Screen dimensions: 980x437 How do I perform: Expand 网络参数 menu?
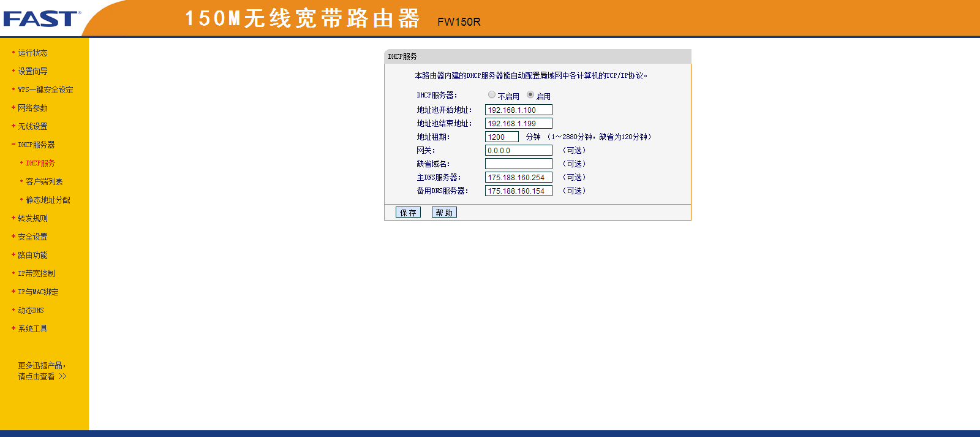[32, 108]
